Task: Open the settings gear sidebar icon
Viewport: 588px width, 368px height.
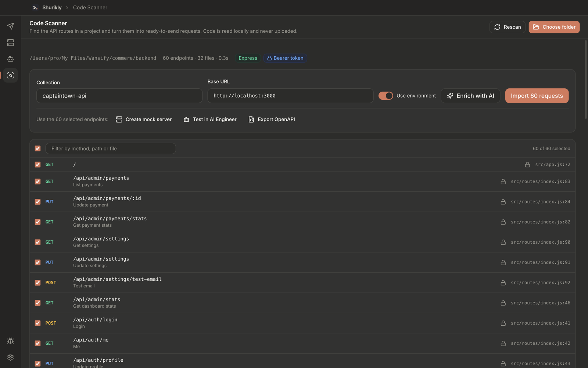Action: (x=10, y=357)
